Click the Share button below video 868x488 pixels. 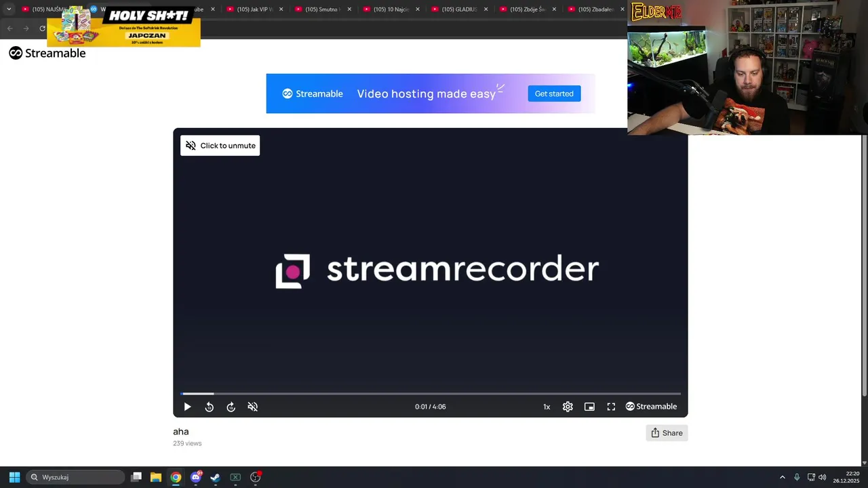point(667,433)
